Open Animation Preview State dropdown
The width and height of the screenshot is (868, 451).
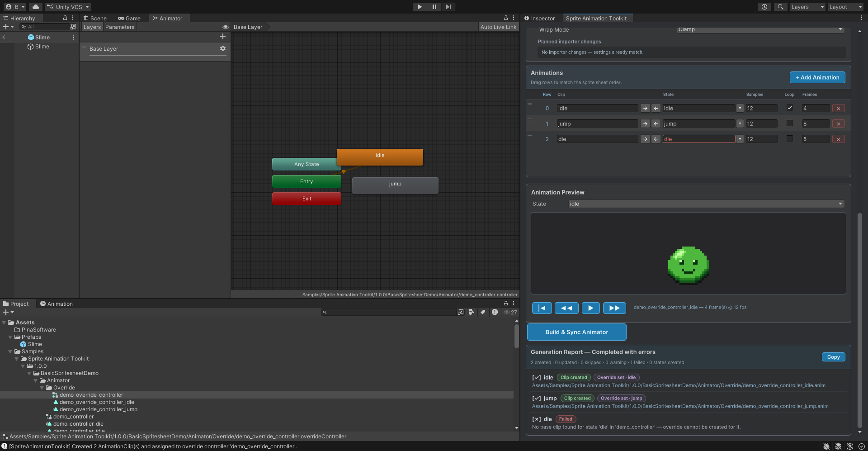[x=706, y=204]
